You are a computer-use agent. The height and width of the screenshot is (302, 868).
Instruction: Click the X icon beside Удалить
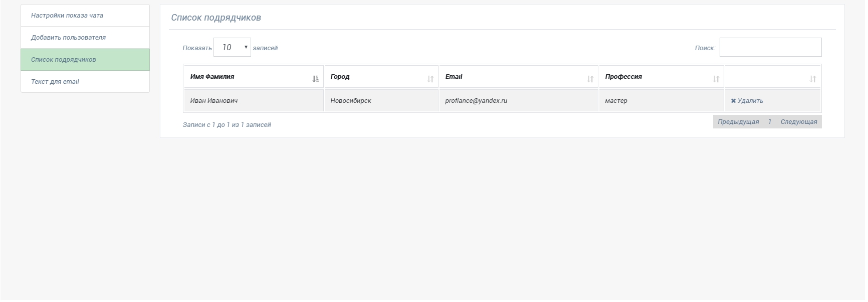(x=733, y=101)
